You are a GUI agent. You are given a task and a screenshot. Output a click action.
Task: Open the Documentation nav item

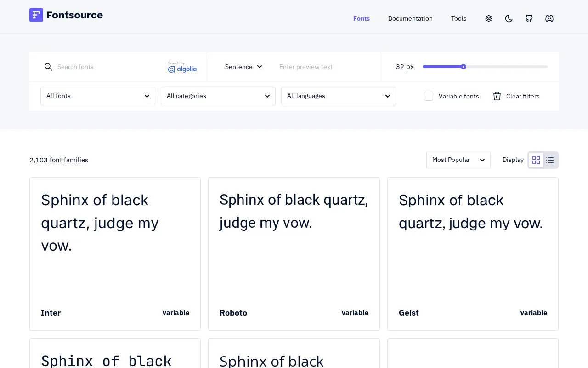click(x=410, y=18)
